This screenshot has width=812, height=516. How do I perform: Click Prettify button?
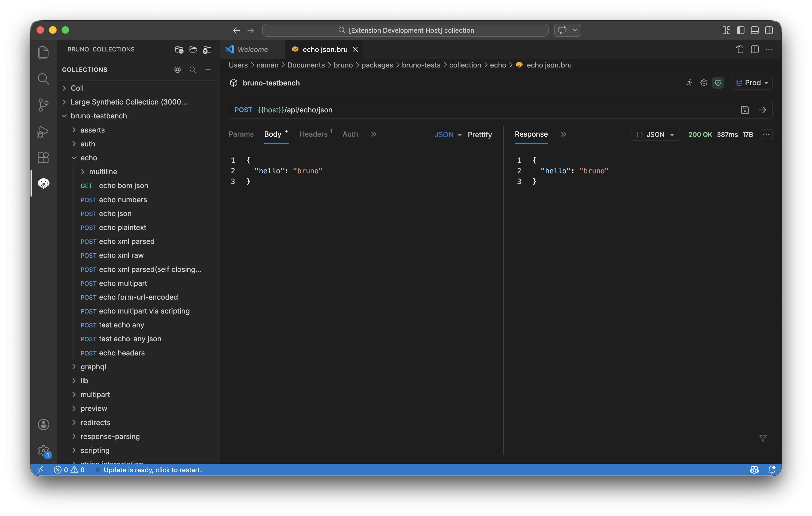click(x=480, y=134)
